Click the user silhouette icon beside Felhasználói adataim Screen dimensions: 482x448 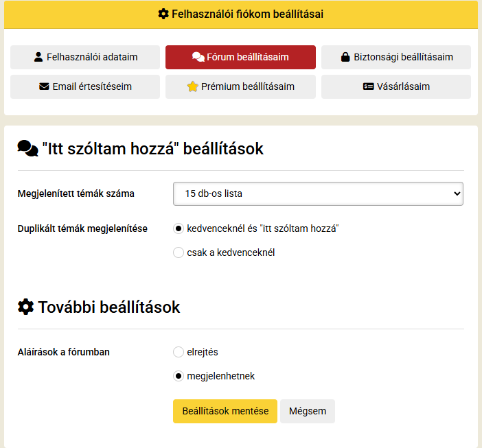click(38, 57)
